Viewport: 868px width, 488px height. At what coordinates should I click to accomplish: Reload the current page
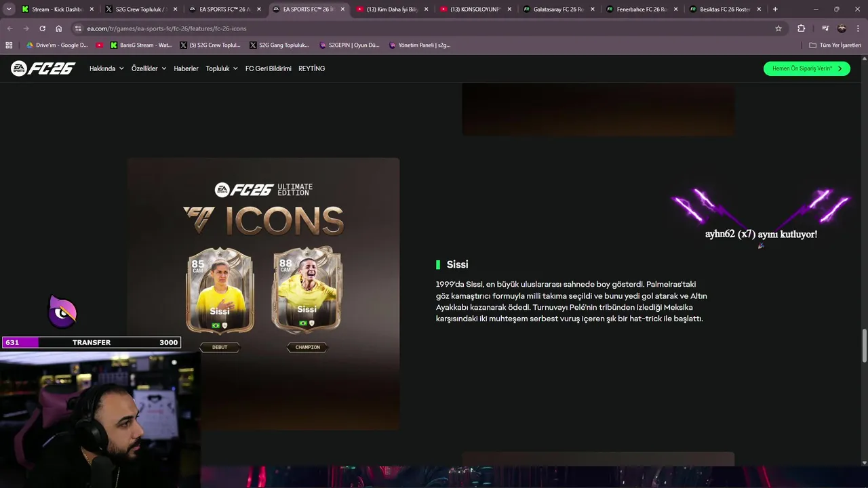tap(42, 28)
